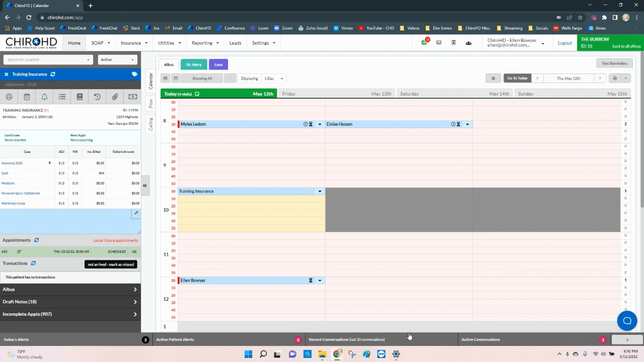Open the group users icon in top bar
The image size is (644, 362).
click(x=469, y=43)
